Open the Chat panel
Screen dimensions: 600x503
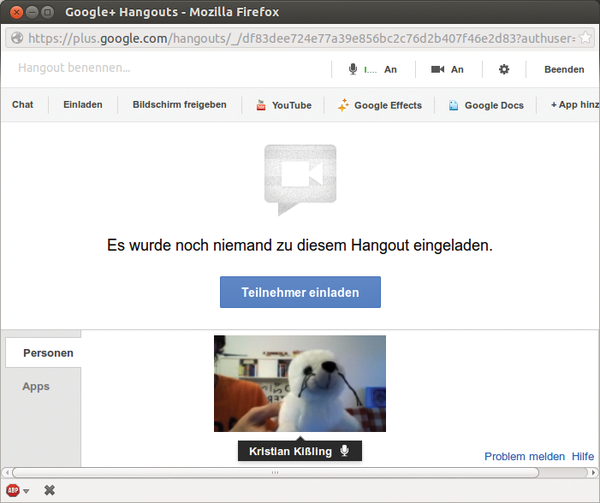pos(22,105)
